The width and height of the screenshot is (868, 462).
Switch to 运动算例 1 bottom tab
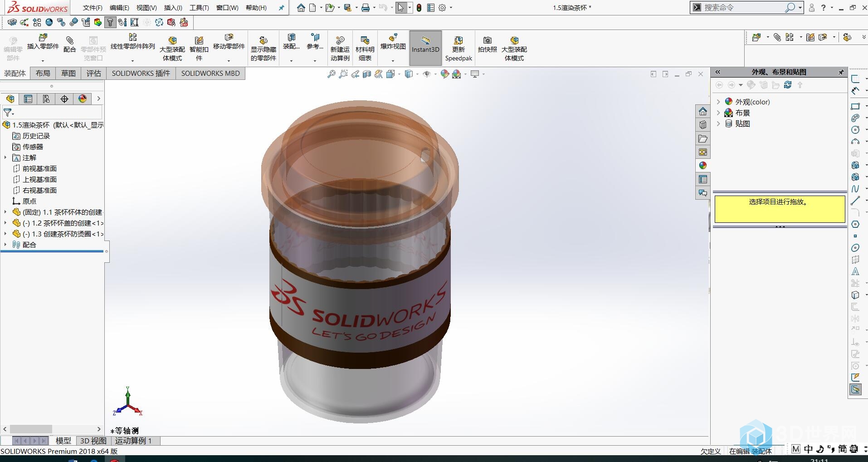tap(133, 441)
